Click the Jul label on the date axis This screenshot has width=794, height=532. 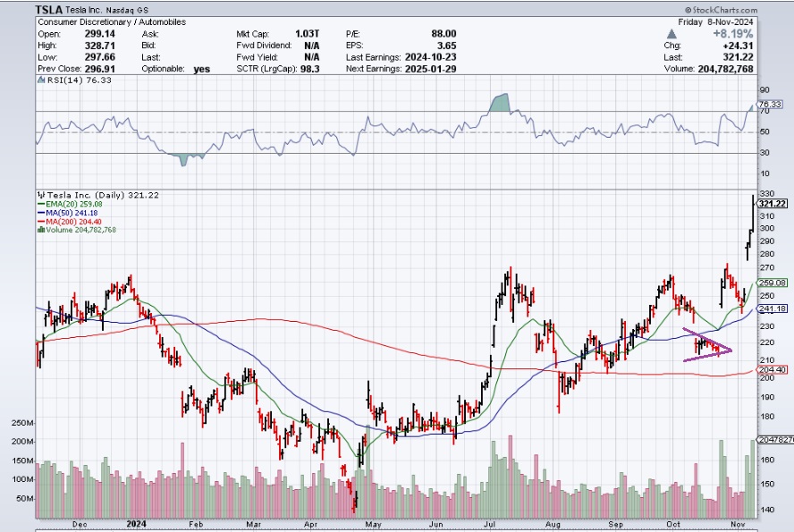(x=488, y=527)
